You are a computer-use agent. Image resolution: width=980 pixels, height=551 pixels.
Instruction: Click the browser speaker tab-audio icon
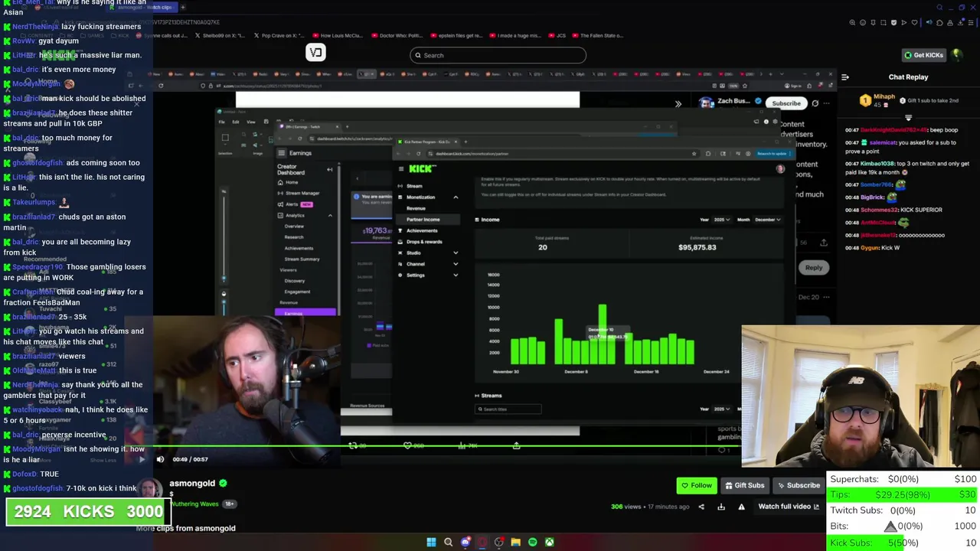[x=929, y=22]
